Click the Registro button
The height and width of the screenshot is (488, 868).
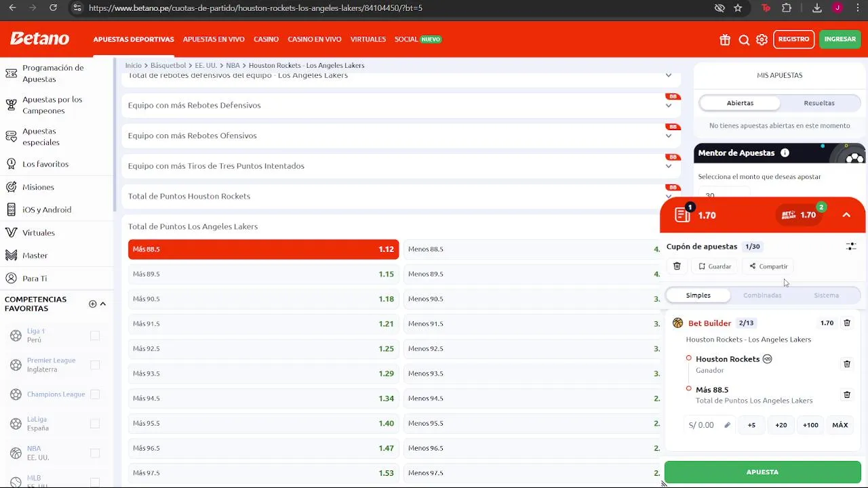[x=793, y=39]
